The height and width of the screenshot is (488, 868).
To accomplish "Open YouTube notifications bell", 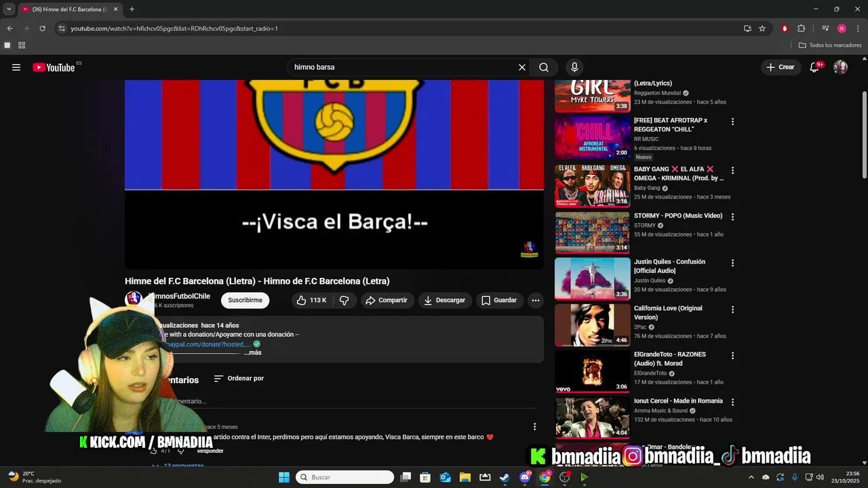I will [815, 67].
